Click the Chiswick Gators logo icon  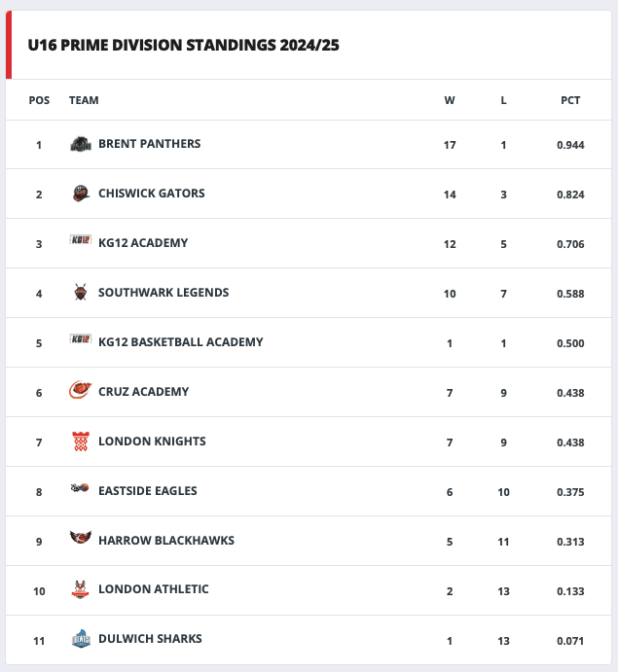coord(81,194)
